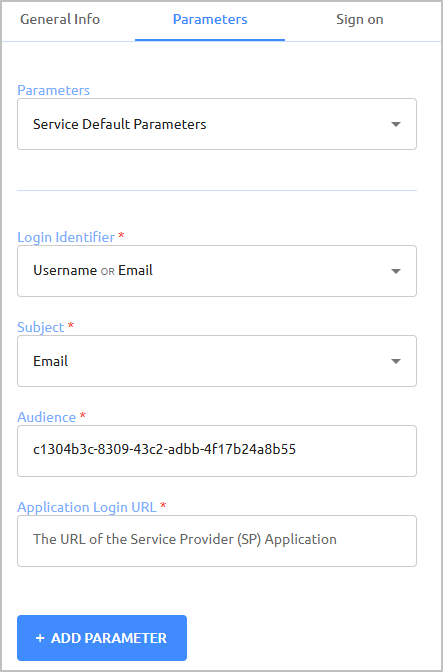Click the red asterisk beside Login Identifier
The height and width of the screenshot is (672, 443).
(x=121, y=235)
